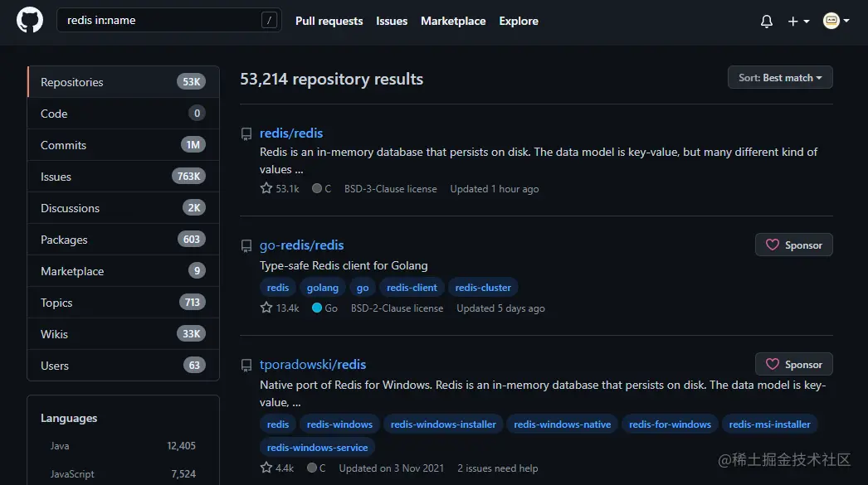Open the 'redis-cluster' topic tag
Image resolution: width=868 pixels, height=485 pixels.
tap(483, 288)
